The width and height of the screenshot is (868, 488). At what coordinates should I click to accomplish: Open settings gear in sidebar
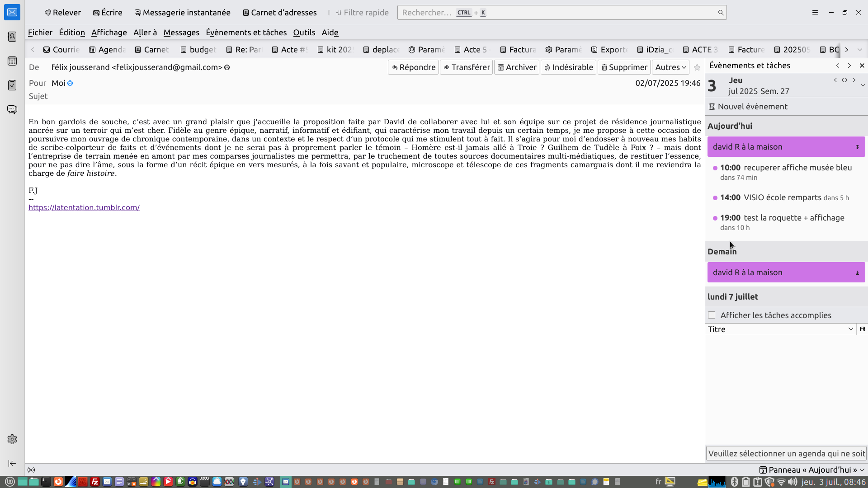(12, 439)
